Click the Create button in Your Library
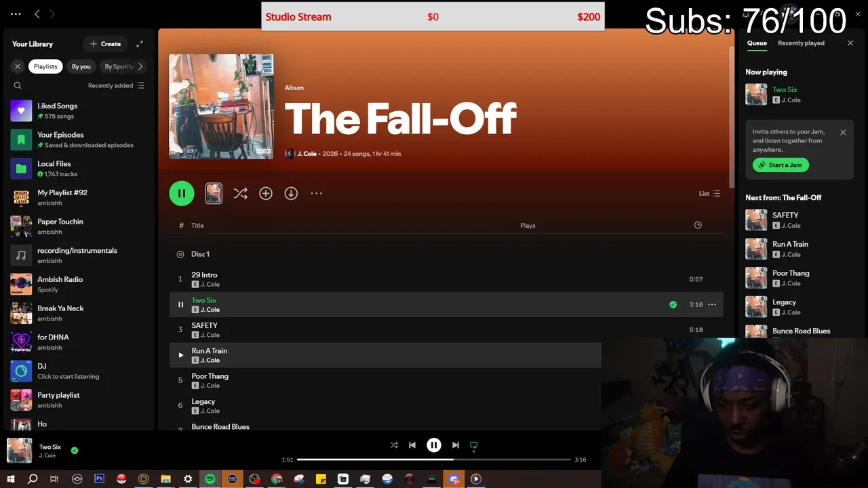Screen dimensions: 868x488 pyautogui.click(x=105, y=44)
